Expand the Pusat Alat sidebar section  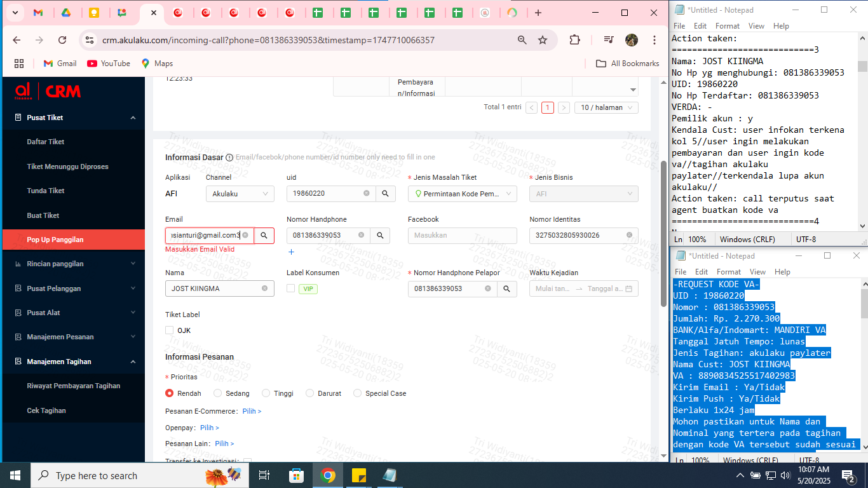click(x=73, y=313)
